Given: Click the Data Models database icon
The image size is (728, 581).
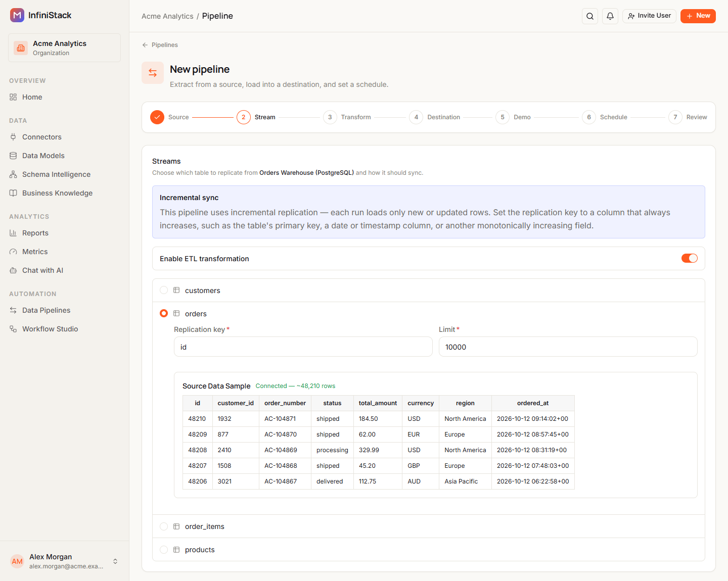Looking at the screenshot, I should click(13, 156).
